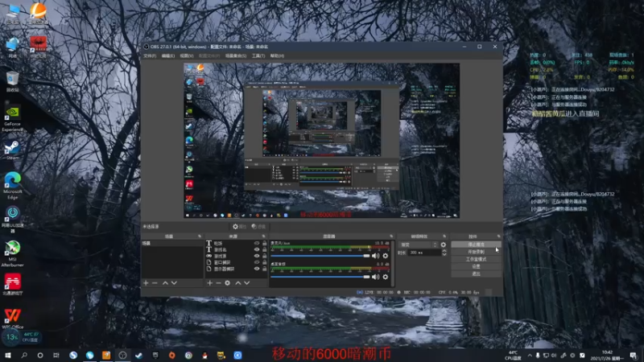Click the 设置 Settings button in Controls

[476, 266]
